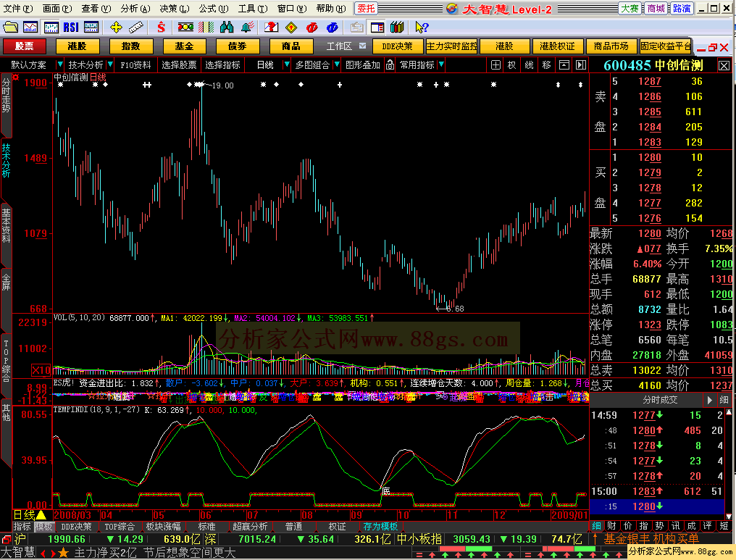Click the 存为模板 save template link

(x=380, y=527)
